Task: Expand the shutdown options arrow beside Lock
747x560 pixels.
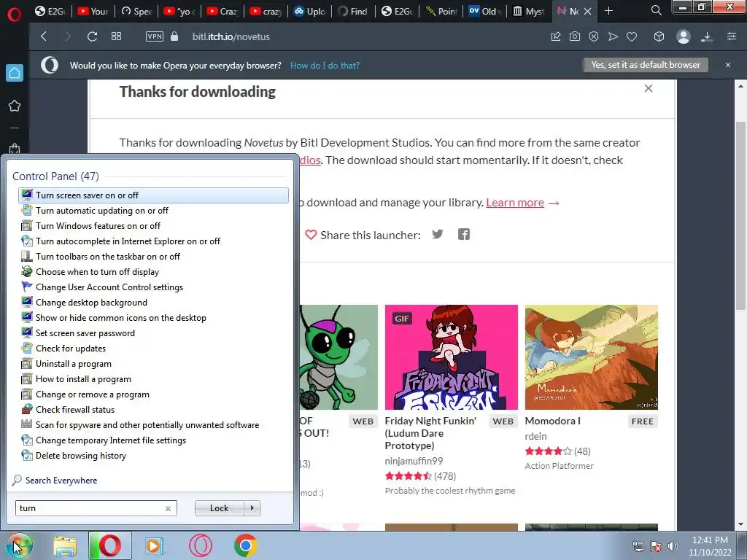Action: click(x=252, y=508)
